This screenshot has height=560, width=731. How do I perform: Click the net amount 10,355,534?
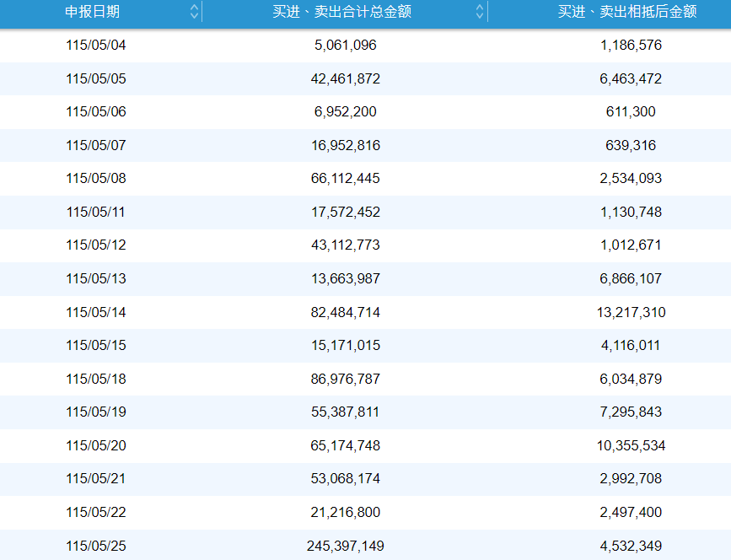tap(631, 446)
